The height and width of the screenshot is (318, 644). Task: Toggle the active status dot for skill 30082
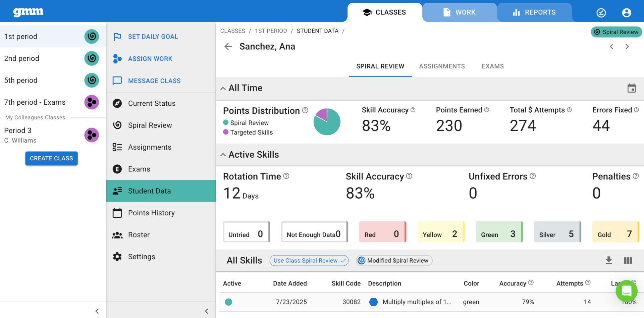point(228,302)
